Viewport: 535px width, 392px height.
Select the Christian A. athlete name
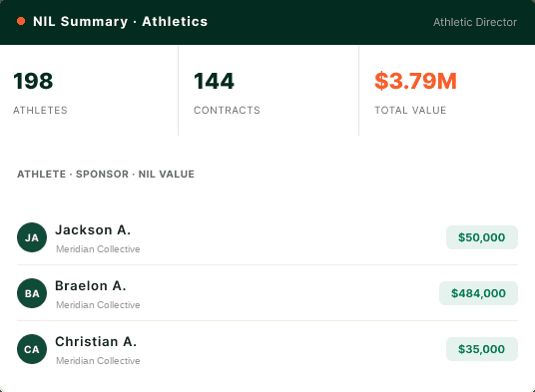pyautogui.click(x=96, y=342)
